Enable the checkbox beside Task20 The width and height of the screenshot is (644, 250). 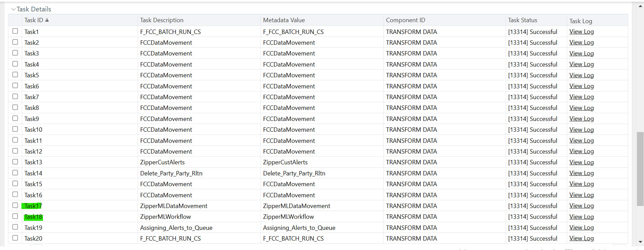tap(15, 238)
